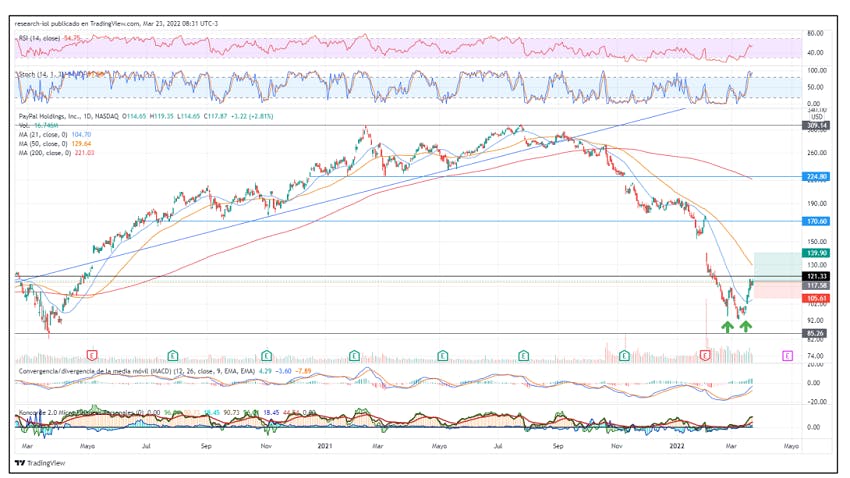Click the RSI (14, close) indicator legend

tap(40, 38)
